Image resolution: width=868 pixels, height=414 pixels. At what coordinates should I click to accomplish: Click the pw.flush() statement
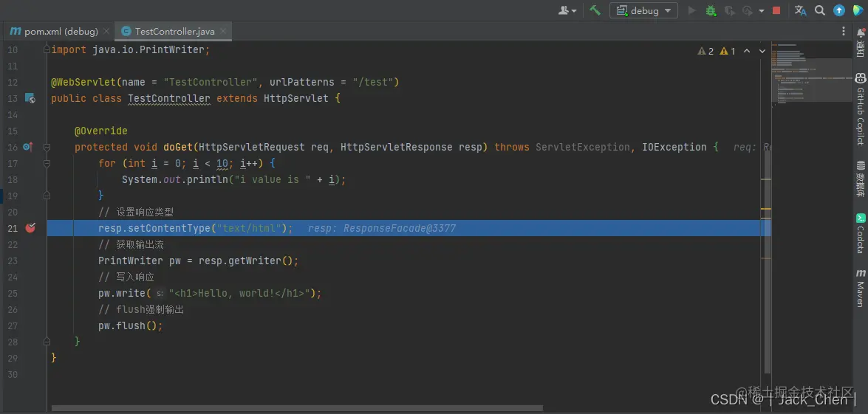(x=131, y=325)
